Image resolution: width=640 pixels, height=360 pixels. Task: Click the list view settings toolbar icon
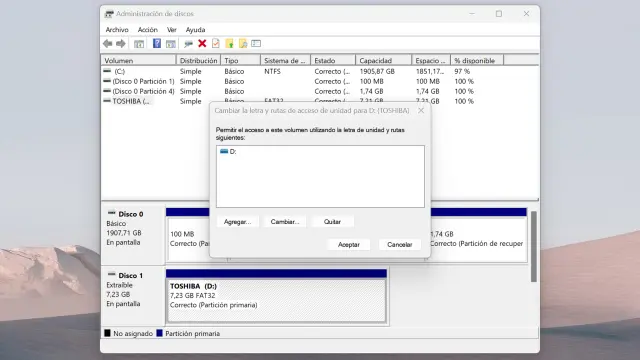pyautogui.click(x=256, y=43)
